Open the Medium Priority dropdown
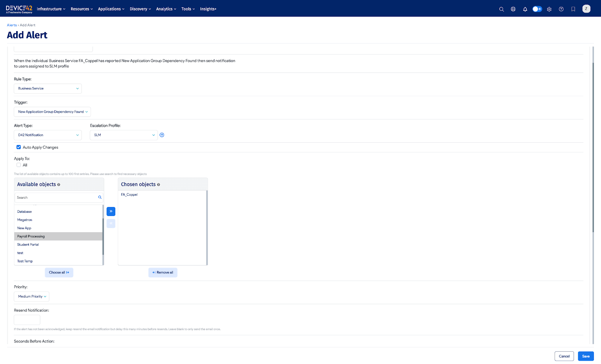 click(x=32, y=297)
